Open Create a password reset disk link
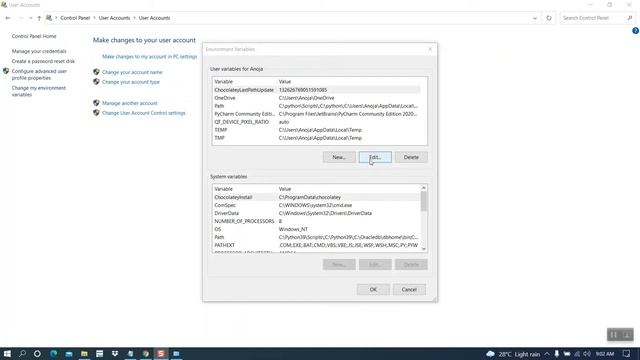The width and height of the screenshot is (640, 360). point(43,61)
